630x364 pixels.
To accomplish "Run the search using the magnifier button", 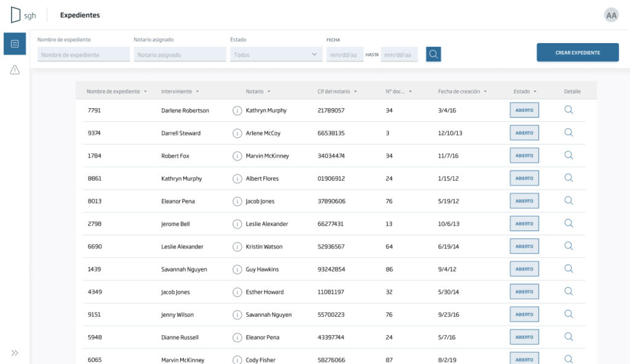I will 433,54.
